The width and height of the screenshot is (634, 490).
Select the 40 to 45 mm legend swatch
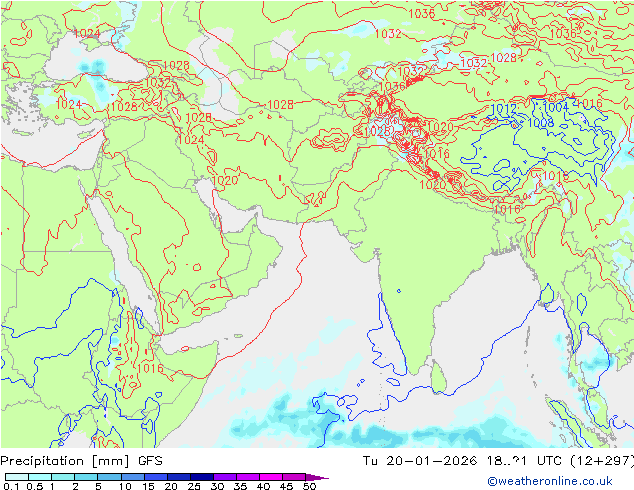tap(271, 477)
